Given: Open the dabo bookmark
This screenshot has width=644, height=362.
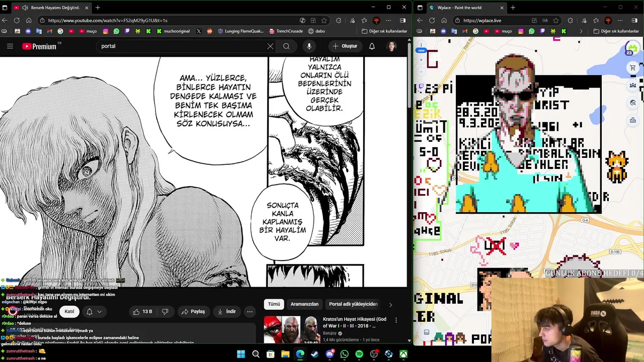Looking at the screenshot, I should pos(316,31).
